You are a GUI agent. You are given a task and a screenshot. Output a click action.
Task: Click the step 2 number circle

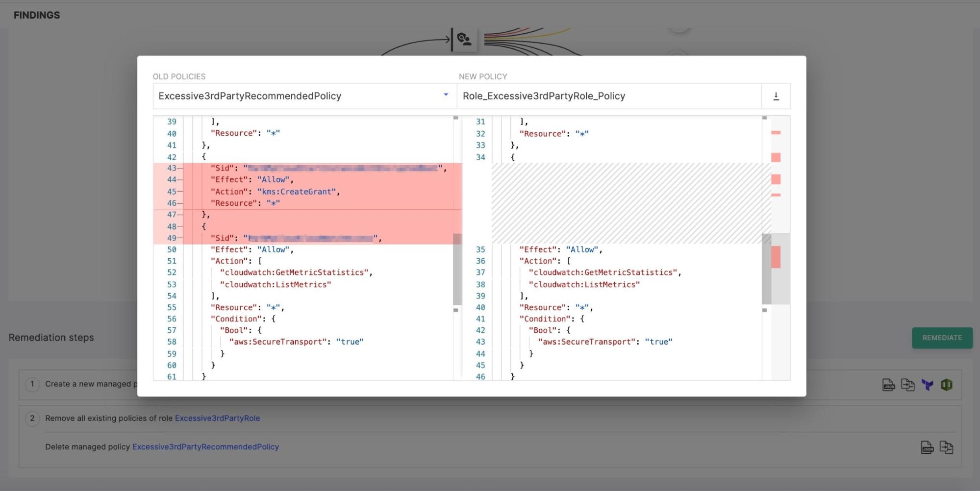tap(32, 418)
